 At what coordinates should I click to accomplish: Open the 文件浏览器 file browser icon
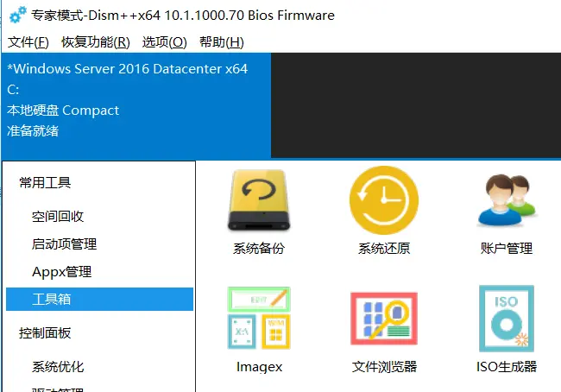[x=384, y=319]
